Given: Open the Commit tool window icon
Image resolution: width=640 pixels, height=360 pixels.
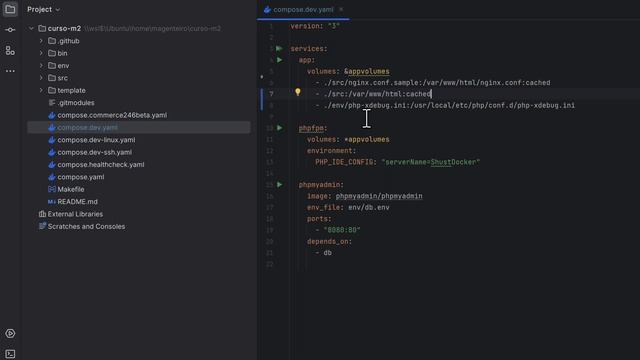Looking at the screenshot, I should coord(10,30).
